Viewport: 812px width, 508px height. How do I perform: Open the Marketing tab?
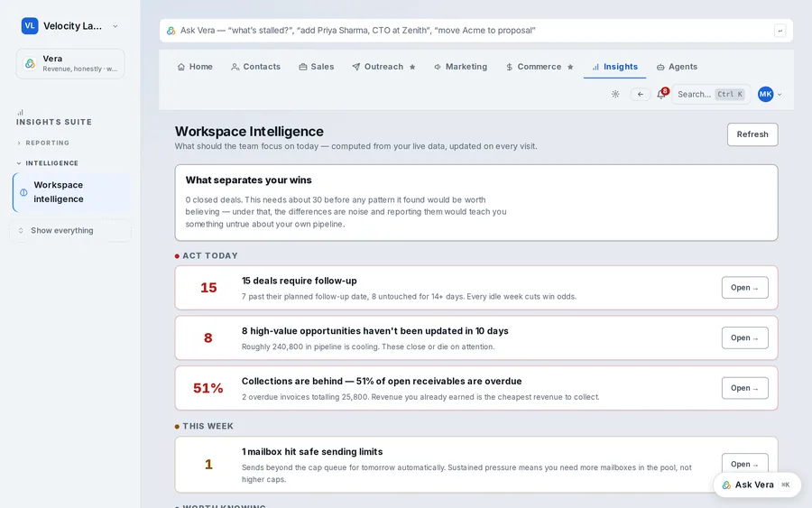coord(460,67)
